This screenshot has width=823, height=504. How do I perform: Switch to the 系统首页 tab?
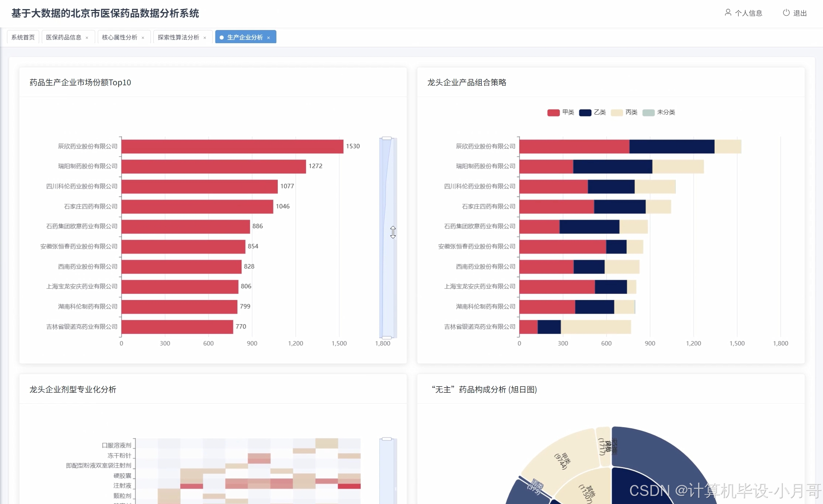click(23, 37)
